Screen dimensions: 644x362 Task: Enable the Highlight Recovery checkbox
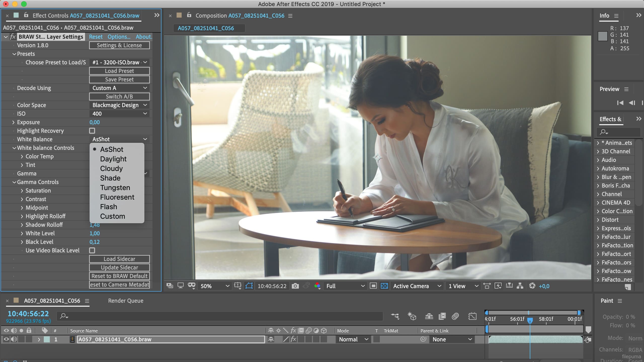92,131
